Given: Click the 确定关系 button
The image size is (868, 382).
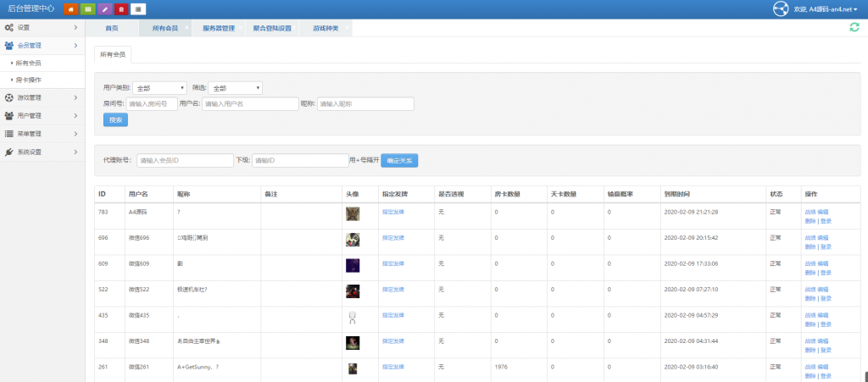Looking at the screenshot, I should tap(399, 160).
